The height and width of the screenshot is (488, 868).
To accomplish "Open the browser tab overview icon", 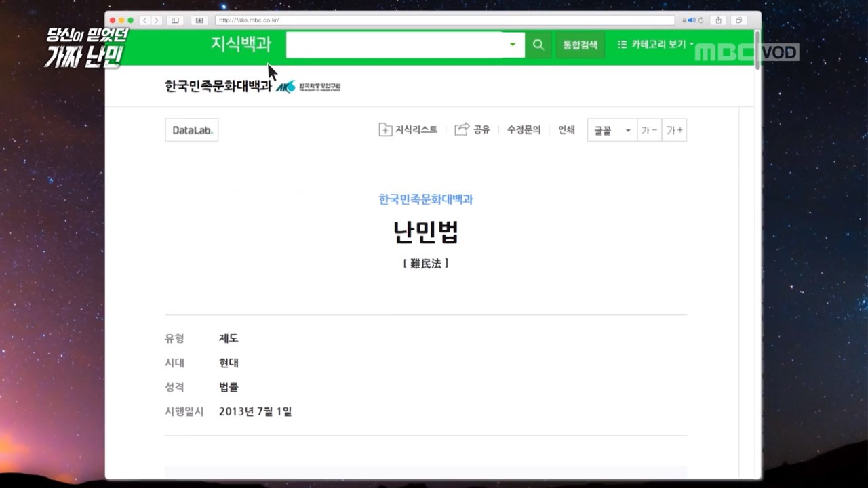I will pos(739,20).
